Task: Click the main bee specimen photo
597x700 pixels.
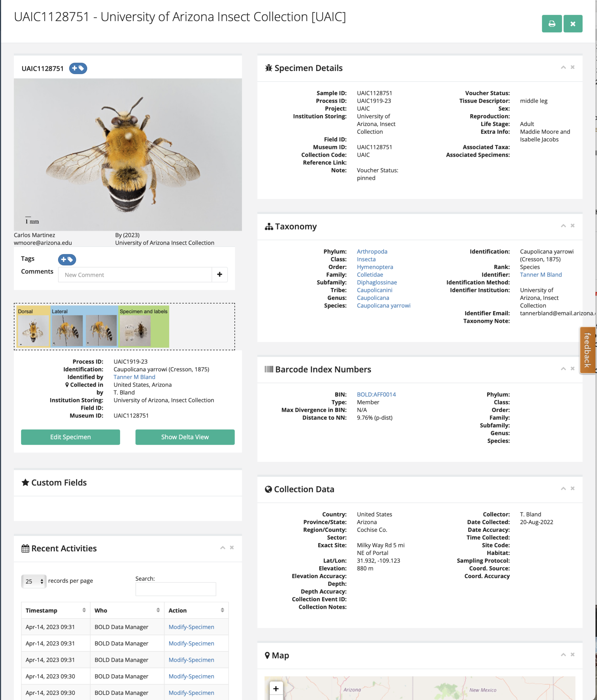Action: [x=128, y=155]
